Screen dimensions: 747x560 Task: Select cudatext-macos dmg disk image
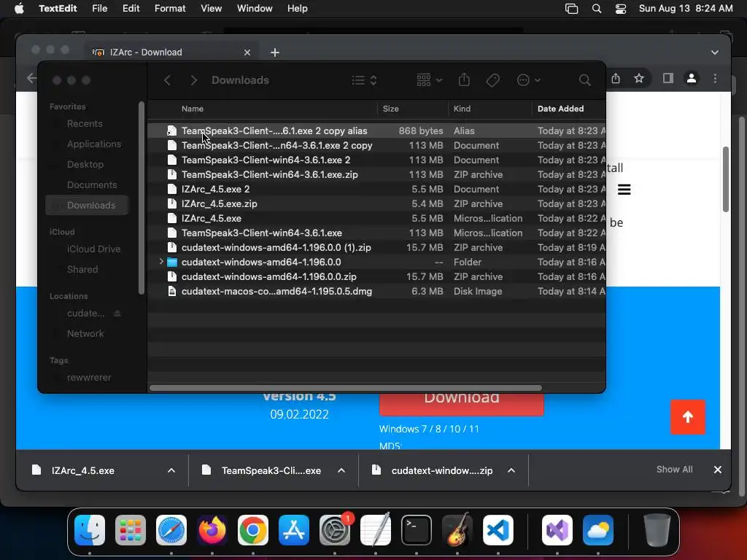(x=376, y=291)
